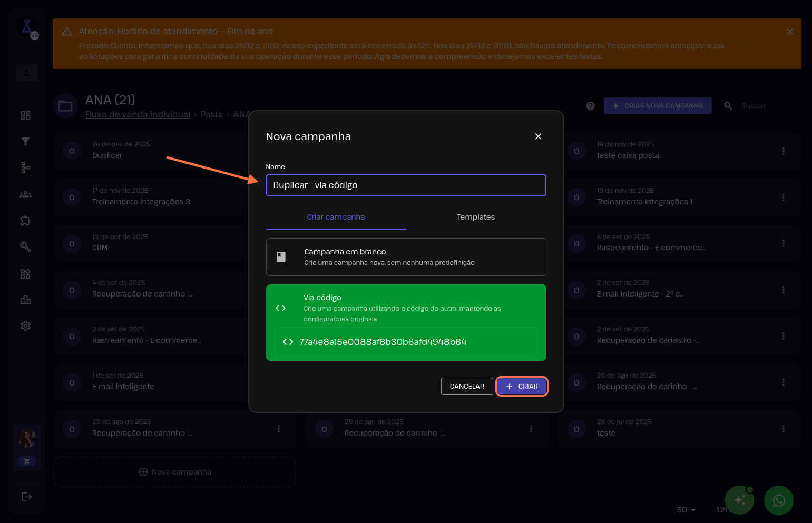Open the dashboard grid icon in sidebar

(25, 115)
